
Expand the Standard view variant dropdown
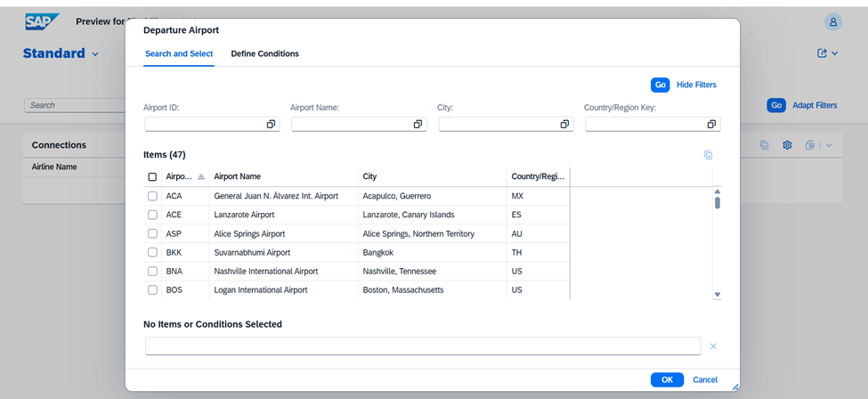click(x=95, y=54)
